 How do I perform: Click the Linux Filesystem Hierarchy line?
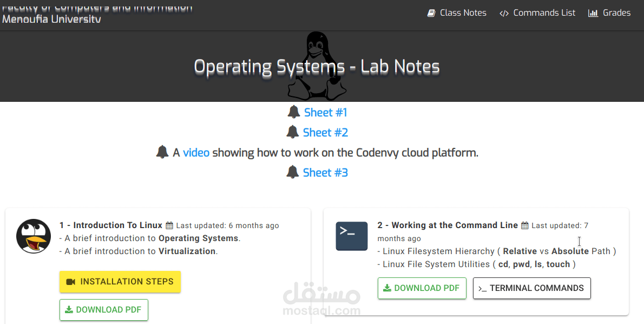pyautogui.click(x=497, y=251)
